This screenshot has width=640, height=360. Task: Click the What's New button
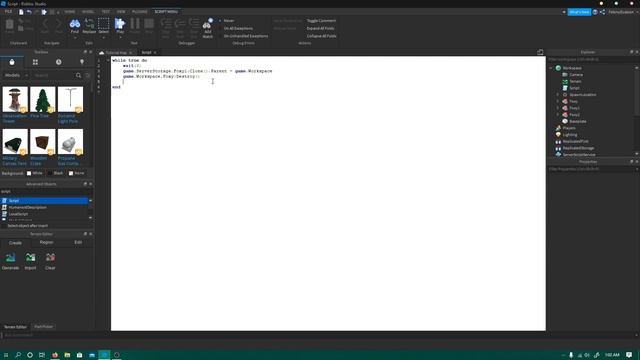click(x=579, y=12)
